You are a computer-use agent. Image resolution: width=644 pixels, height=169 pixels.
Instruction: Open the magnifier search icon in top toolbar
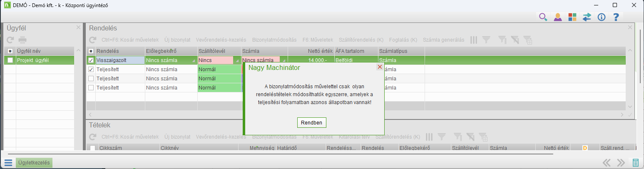(x=543, y=17)
